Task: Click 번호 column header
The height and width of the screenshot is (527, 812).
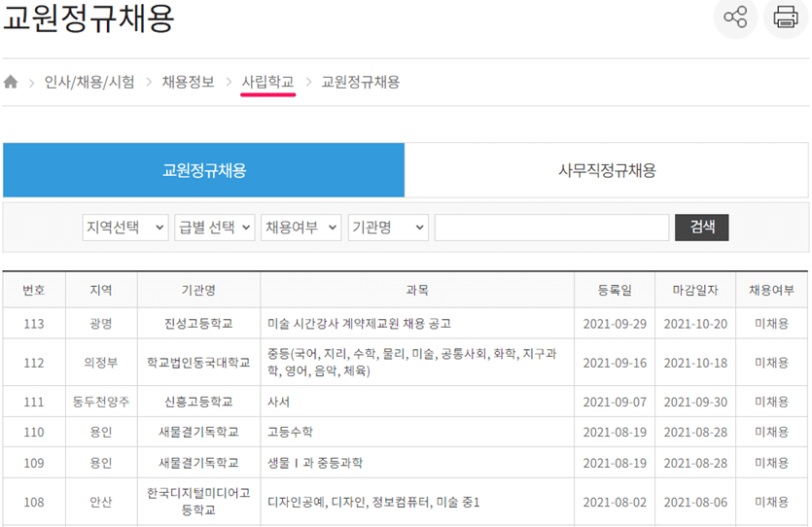Action: (x=34, y=290)
